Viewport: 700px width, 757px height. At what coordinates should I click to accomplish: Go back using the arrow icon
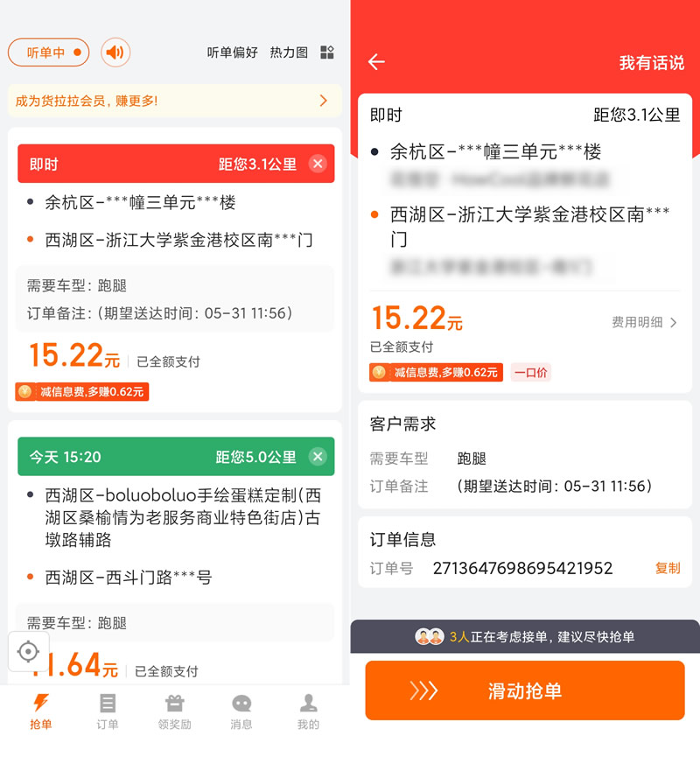pyautogui.click(x=376, y=62)
